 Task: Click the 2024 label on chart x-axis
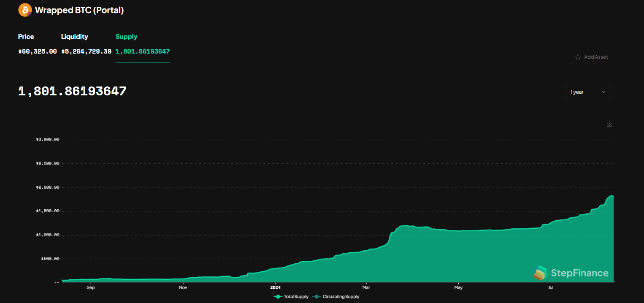275,288
